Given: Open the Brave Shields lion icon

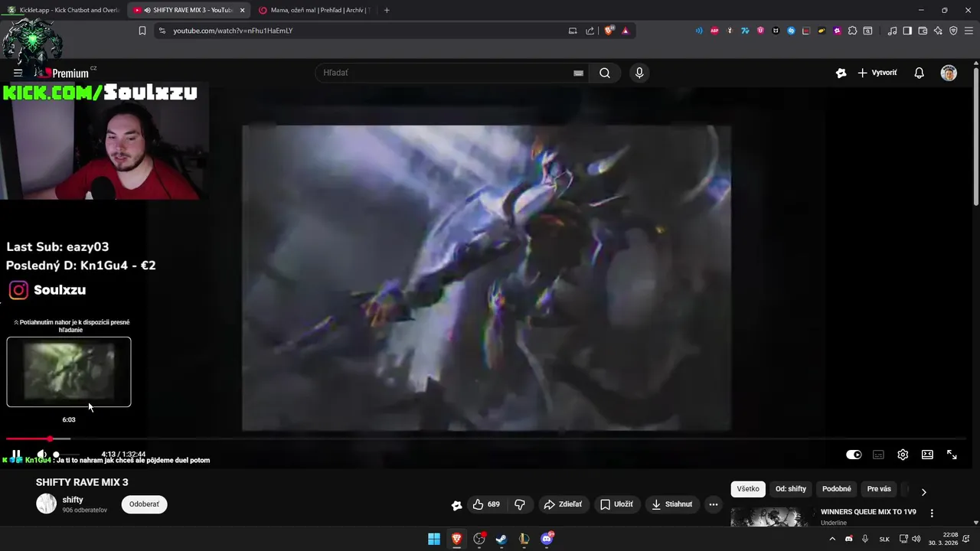Looking at the screenshot, I should pos(609,31).
